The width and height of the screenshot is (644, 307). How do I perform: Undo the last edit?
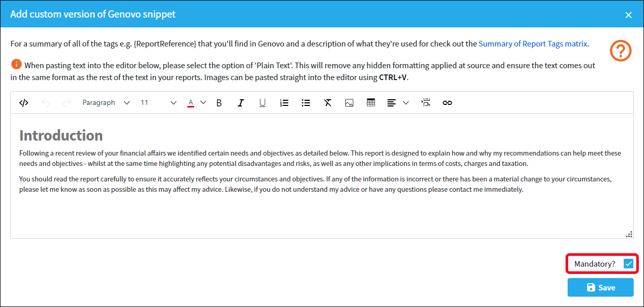point(45,103)
